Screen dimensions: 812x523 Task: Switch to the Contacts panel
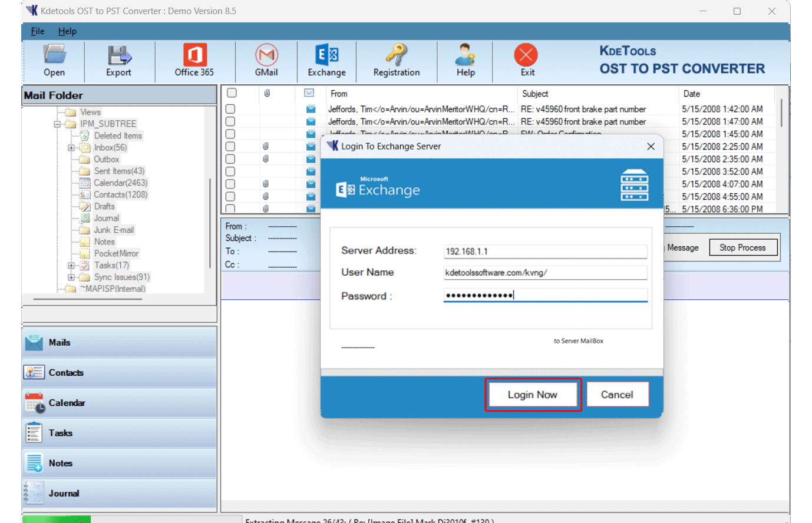65,372
